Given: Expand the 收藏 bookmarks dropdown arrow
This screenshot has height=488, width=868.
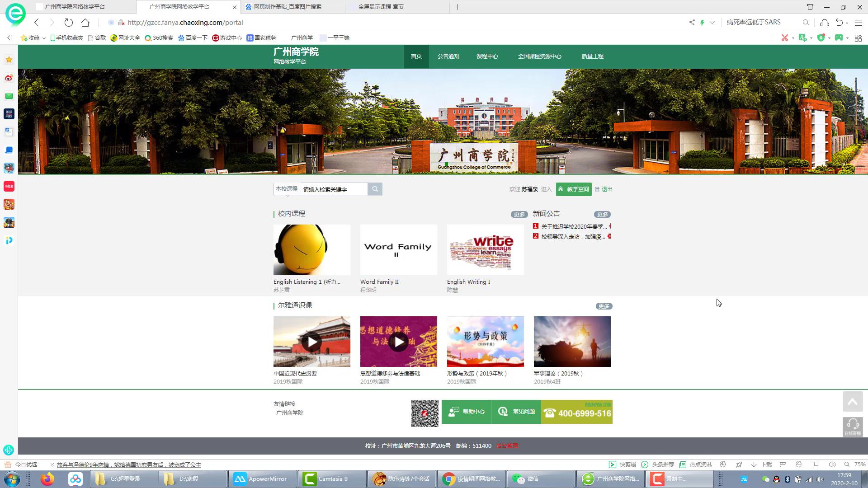Looking at the screenshot, I should (x=44, y=38).
